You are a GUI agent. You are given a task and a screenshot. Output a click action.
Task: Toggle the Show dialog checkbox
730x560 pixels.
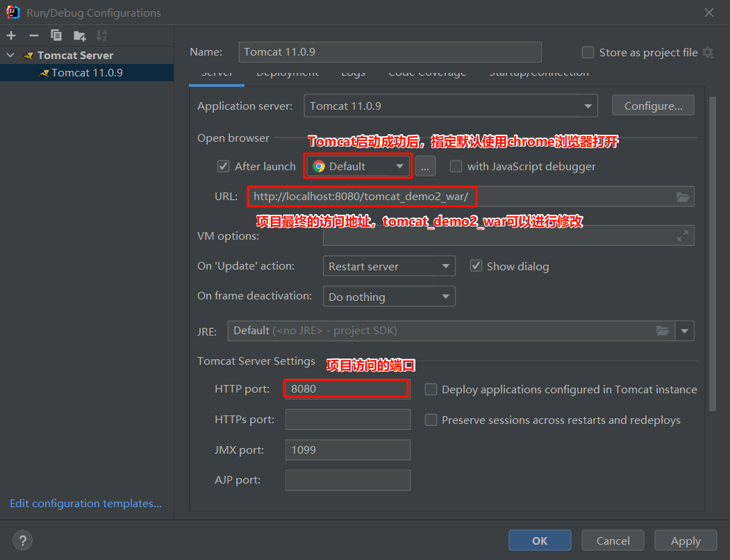point(476,266)
